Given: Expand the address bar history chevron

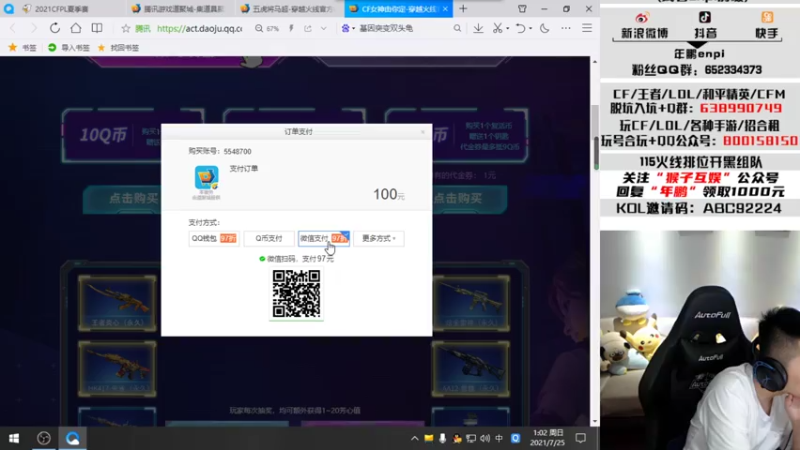Looking at the screenshot, I should [x=323, y=29].
